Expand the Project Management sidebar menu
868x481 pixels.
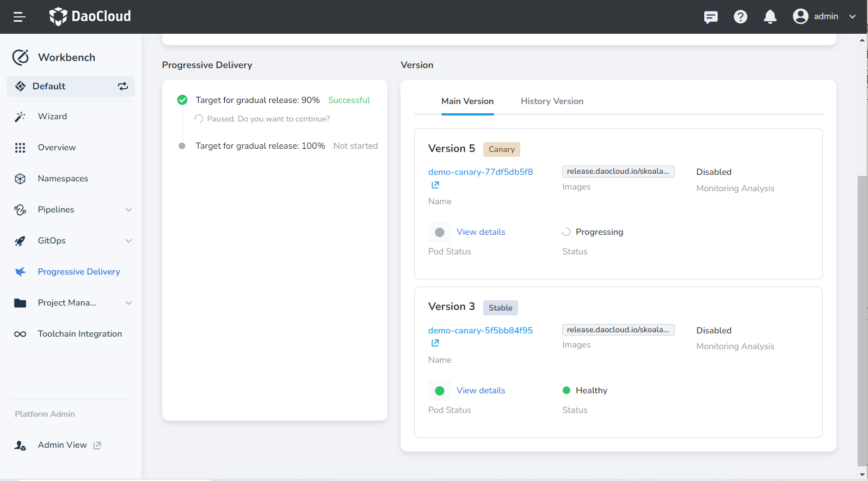[128, 303]
